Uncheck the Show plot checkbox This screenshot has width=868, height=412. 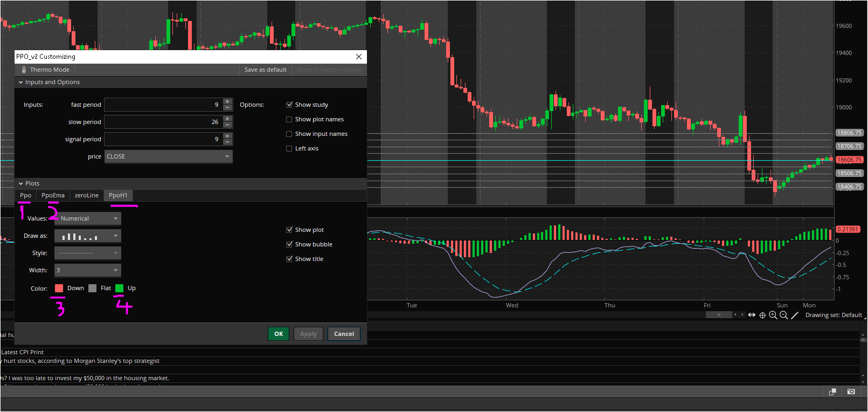pos(289,230)
